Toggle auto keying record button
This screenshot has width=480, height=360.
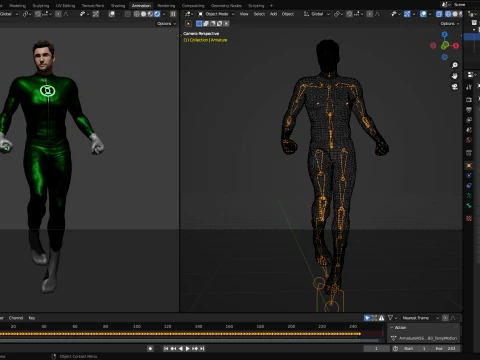tap(150, 348)
